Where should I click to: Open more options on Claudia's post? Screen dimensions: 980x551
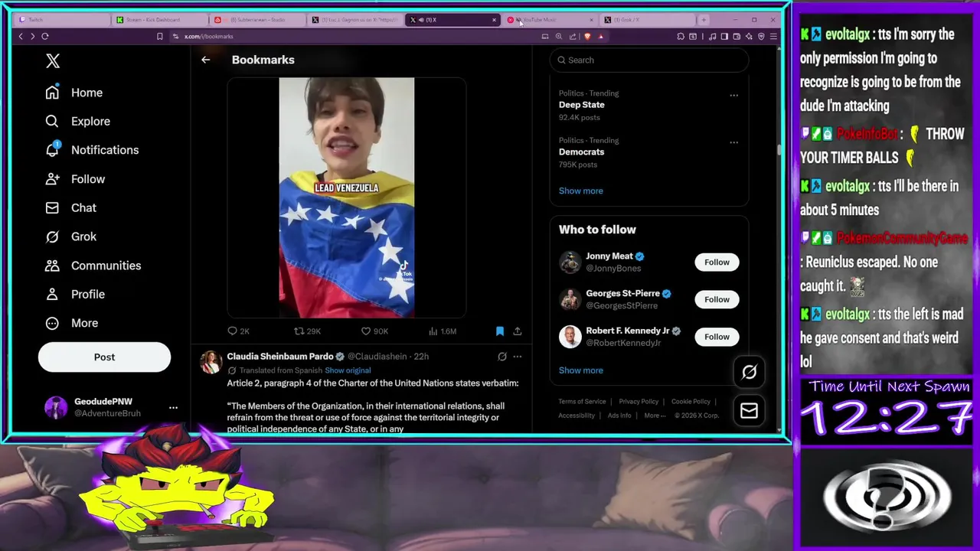click(x=518, y=357)
